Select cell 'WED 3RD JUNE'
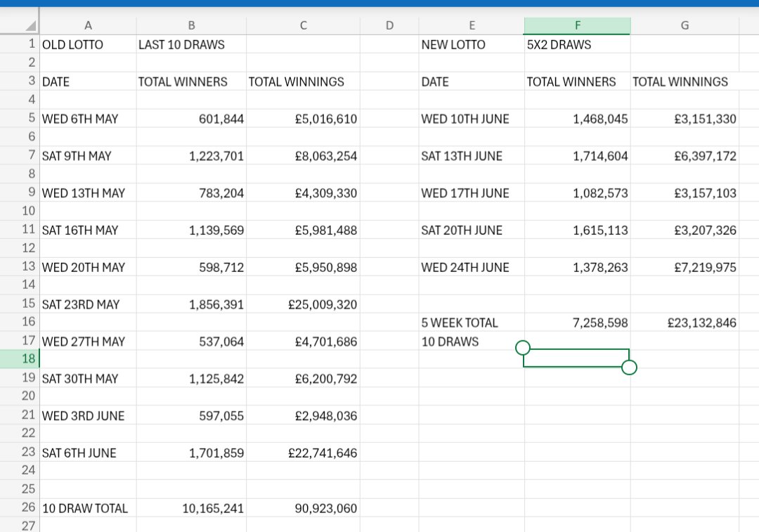Image resolution: width=759 pixels, height=532 pixels. pyautogui.click(x=88, y=416)
